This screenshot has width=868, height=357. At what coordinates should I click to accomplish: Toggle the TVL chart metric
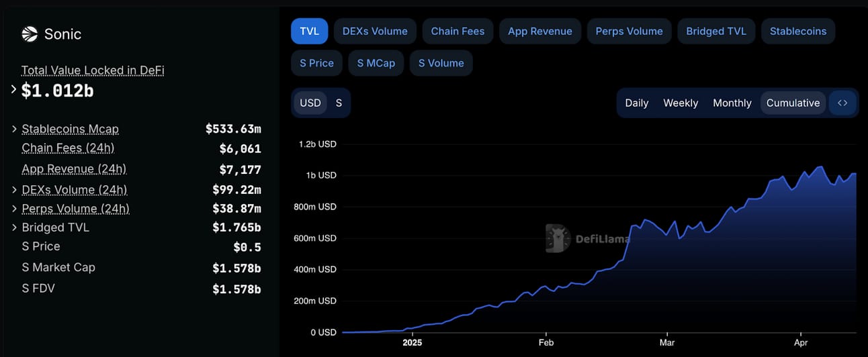[x=309, y=31]
